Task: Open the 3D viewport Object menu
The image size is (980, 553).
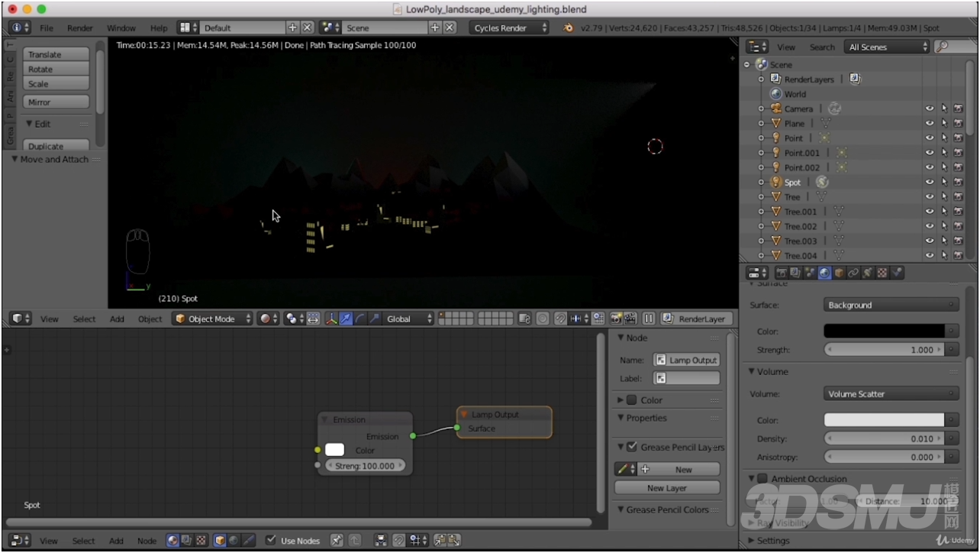Action: pyautogui.click(x=150, y=319)
